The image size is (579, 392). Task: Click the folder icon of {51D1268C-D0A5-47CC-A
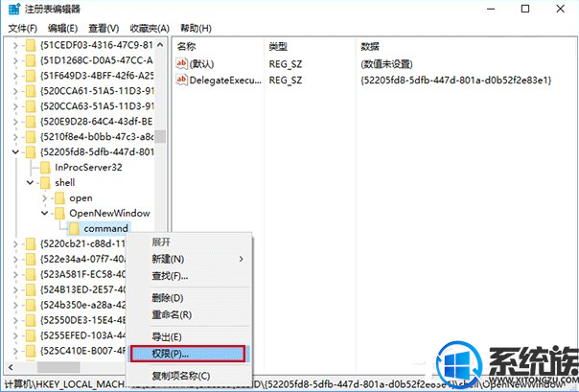pyautogui.click(x=31, y=60)
